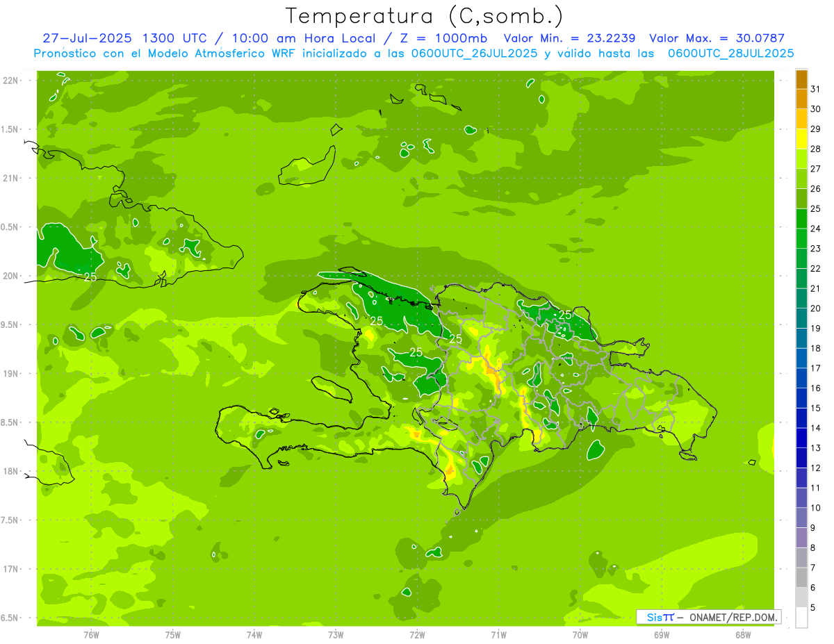Click the color scale swatch between 26 and 27

click(801, 179)
